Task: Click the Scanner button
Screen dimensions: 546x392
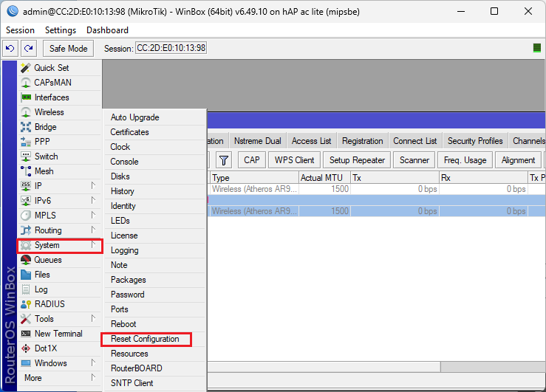Action: (x=414, y=160)
